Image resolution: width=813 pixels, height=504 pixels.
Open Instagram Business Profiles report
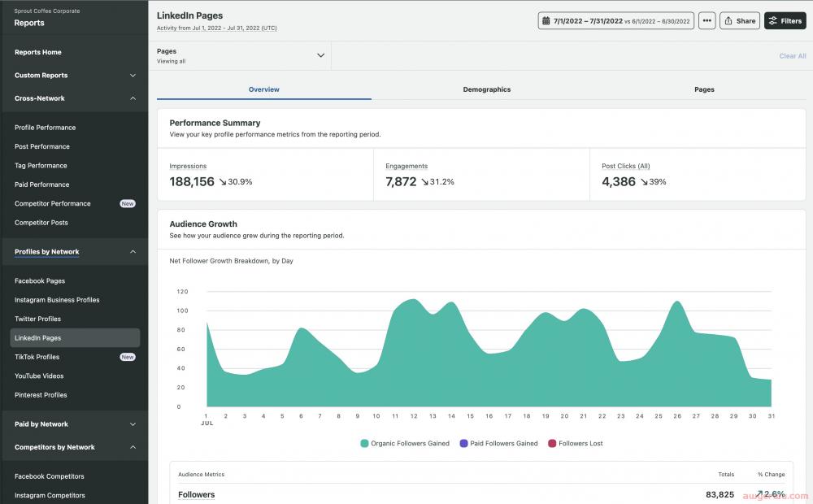point(57,300)
